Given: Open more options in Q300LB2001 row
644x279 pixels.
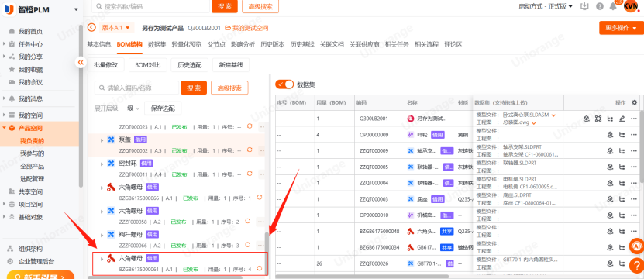Looking at the screenshot, I should coord(634,119).
